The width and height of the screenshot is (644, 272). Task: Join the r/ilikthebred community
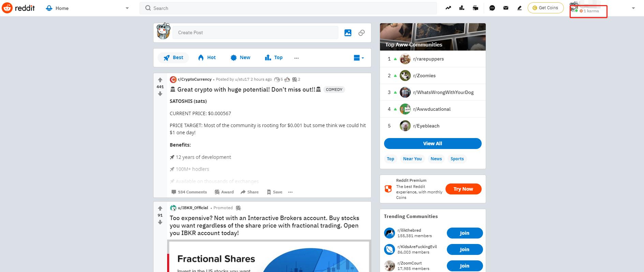pyautogui.click(x=465, y=233)
